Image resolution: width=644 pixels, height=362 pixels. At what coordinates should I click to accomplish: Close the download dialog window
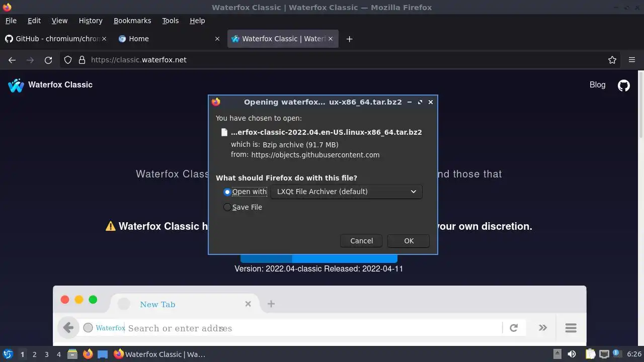(x=431, y=102)
